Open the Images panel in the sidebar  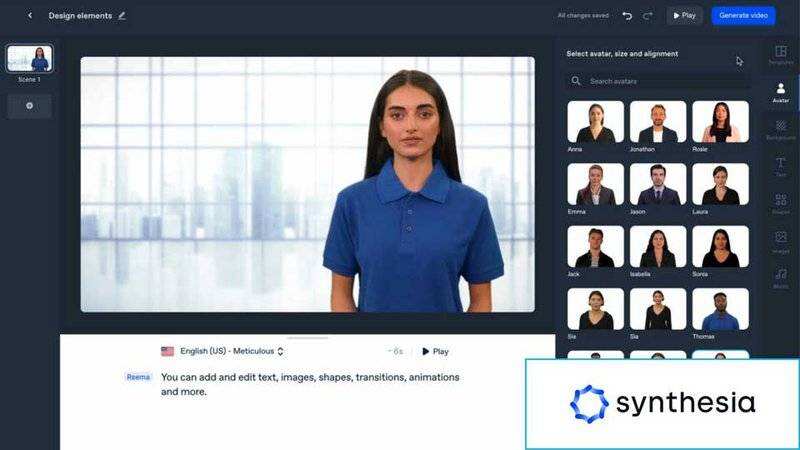click(781, 241)
